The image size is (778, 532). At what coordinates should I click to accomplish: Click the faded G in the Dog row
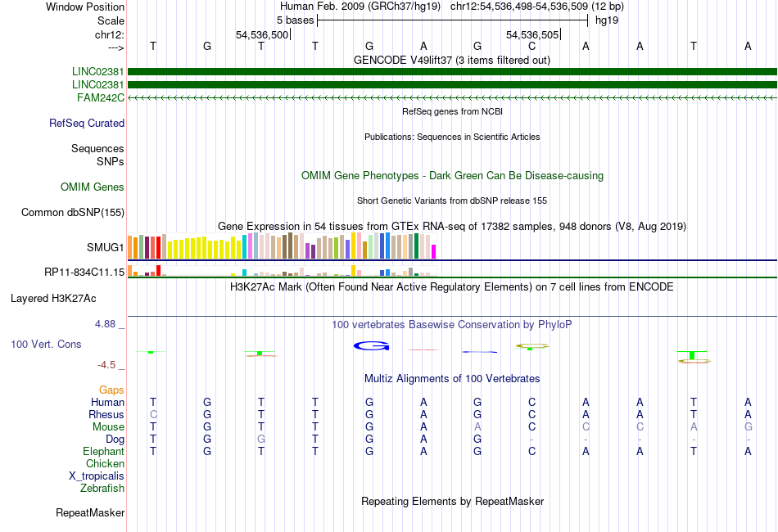click(261, 440)
